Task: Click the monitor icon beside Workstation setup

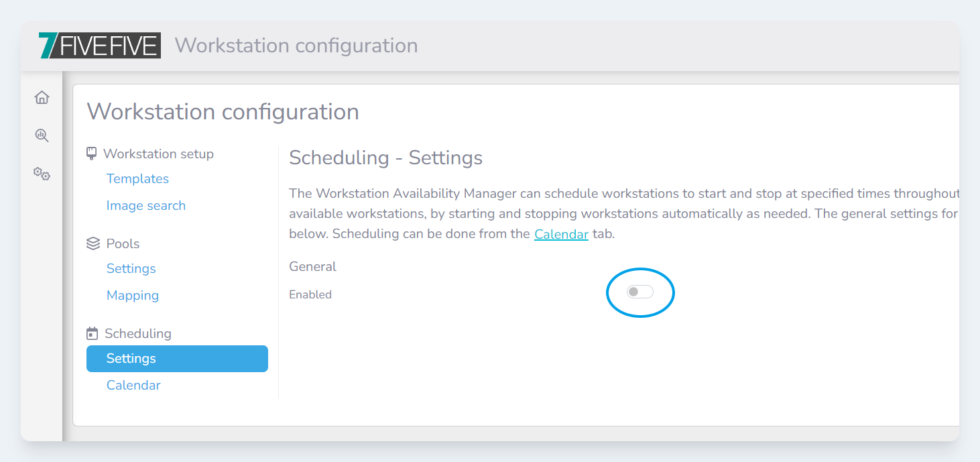Action: pos(92,154)
